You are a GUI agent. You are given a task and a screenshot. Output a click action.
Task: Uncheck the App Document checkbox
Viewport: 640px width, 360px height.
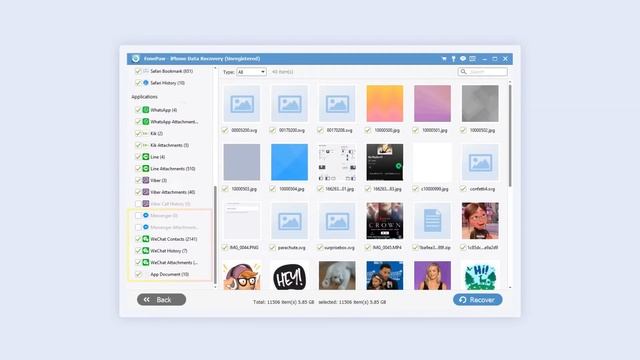coord(138,274)
